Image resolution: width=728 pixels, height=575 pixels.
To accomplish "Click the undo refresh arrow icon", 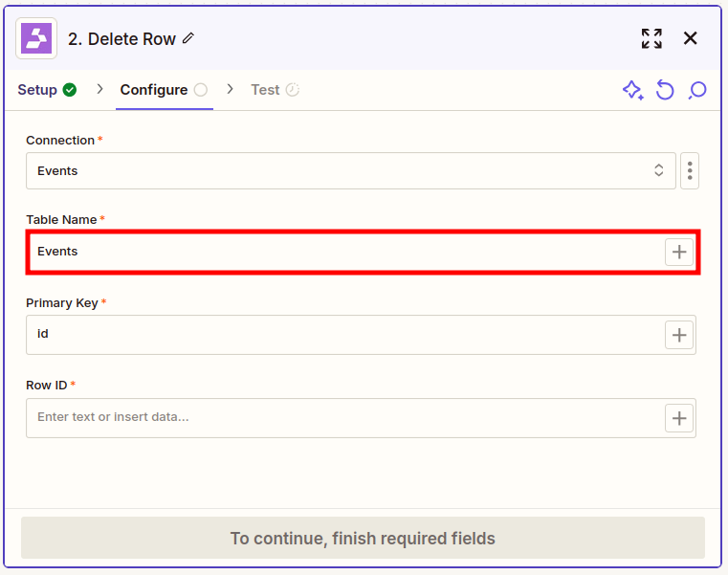I will pyautogui.click(x=665, y=90).
